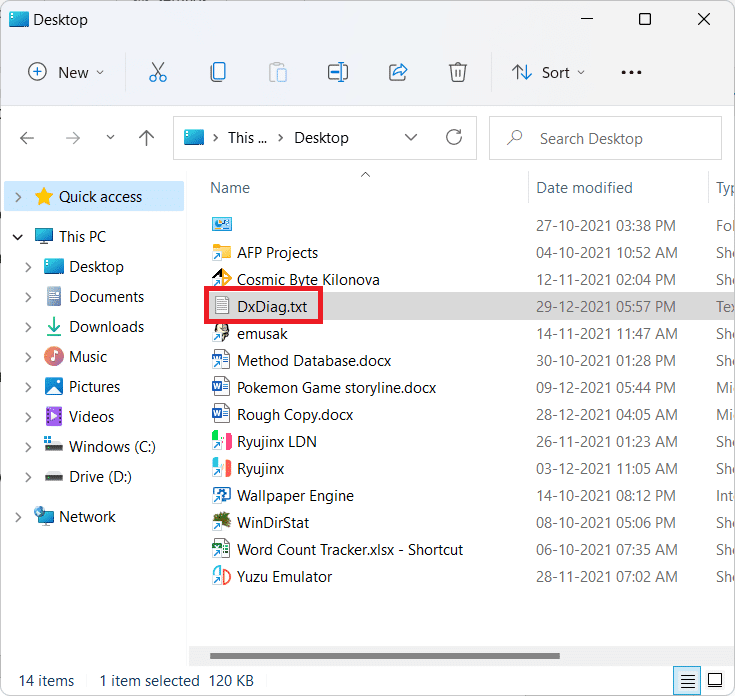Viewport: 735px width, 696px height.
Task: Minimize the Desktop Explorer window
Action: click(587, 19)
